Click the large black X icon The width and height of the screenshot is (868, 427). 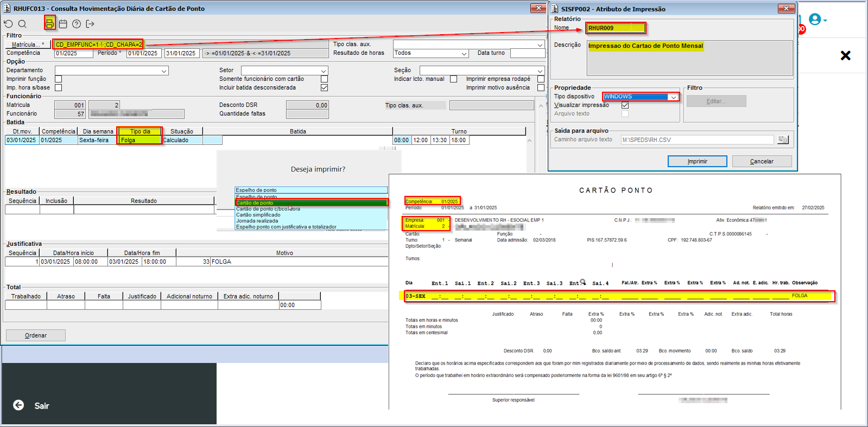(x=845, y=55)
